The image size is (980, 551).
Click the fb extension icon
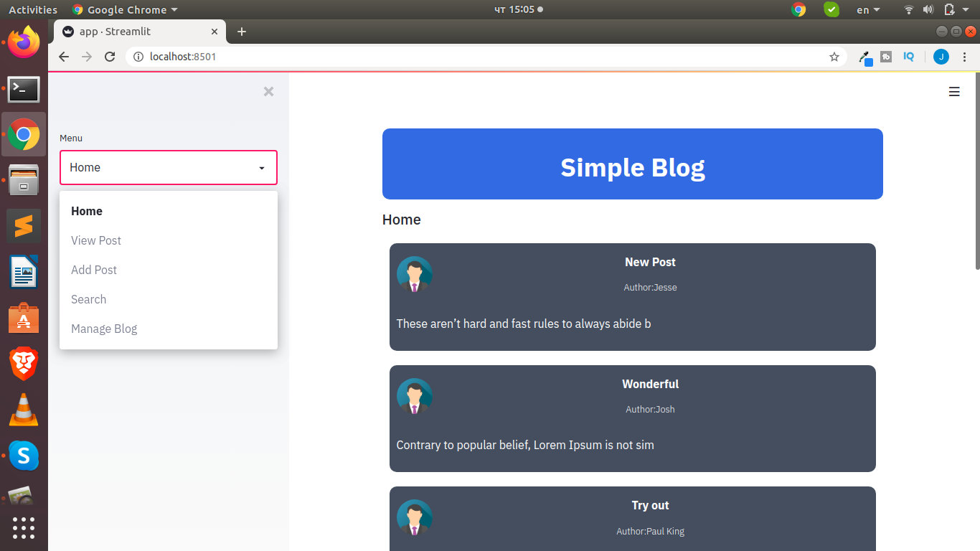[x=886, y=57]
